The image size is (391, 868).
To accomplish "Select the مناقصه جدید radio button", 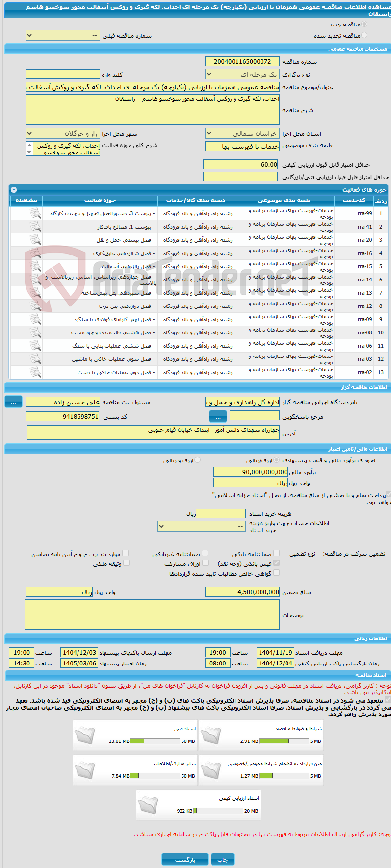I will [x=364, y=24].
